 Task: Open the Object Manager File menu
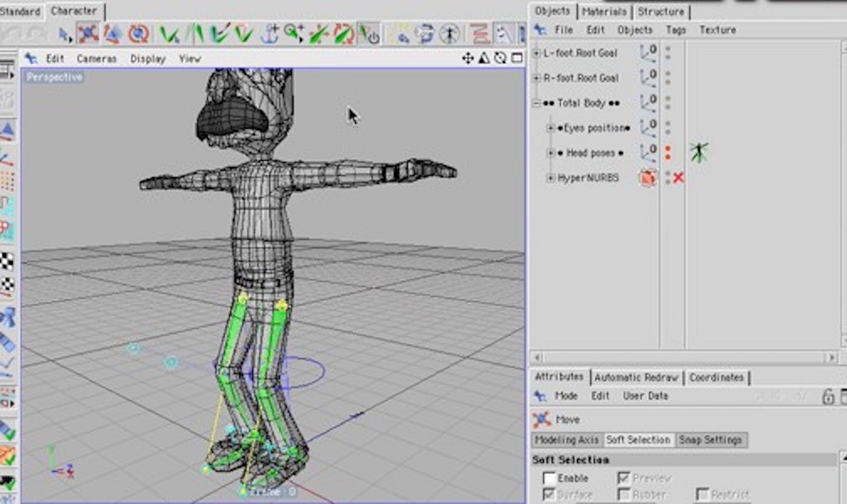(x=564, y=30)
